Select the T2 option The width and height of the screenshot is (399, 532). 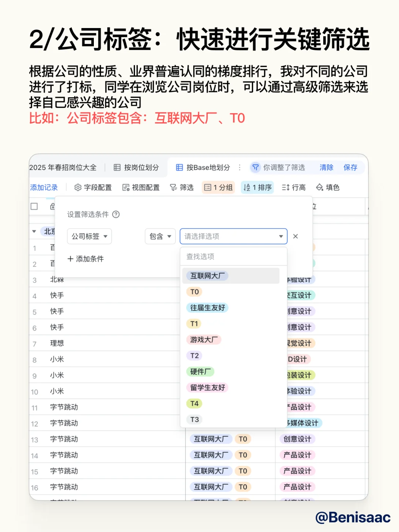coord(194,356)
